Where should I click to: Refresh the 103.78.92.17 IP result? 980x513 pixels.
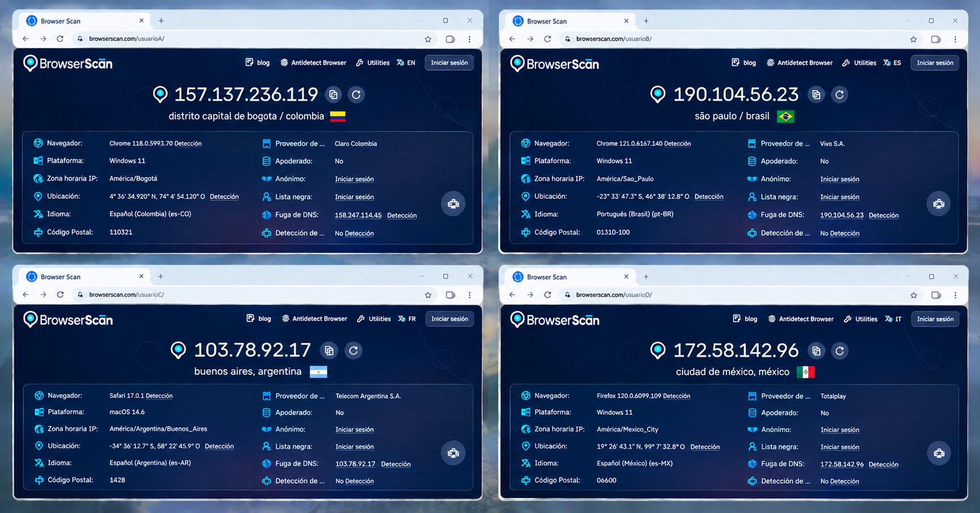pos(353,351)
